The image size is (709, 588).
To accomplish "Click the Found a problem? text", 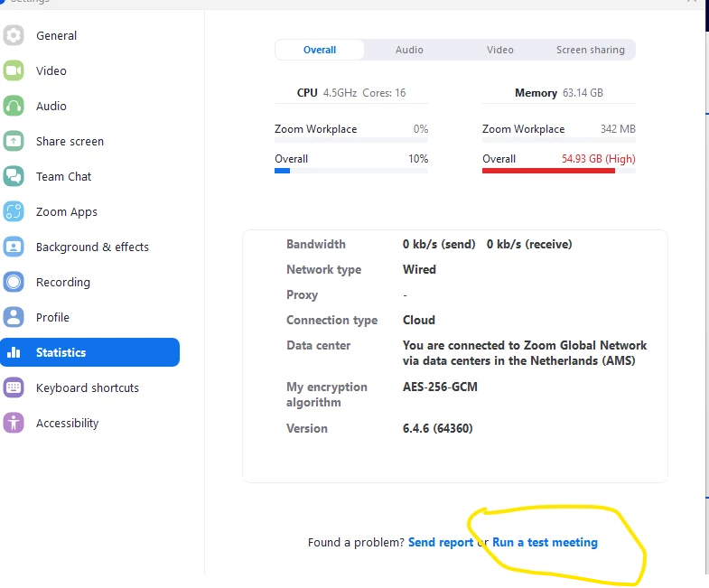I will coord(356,542).
